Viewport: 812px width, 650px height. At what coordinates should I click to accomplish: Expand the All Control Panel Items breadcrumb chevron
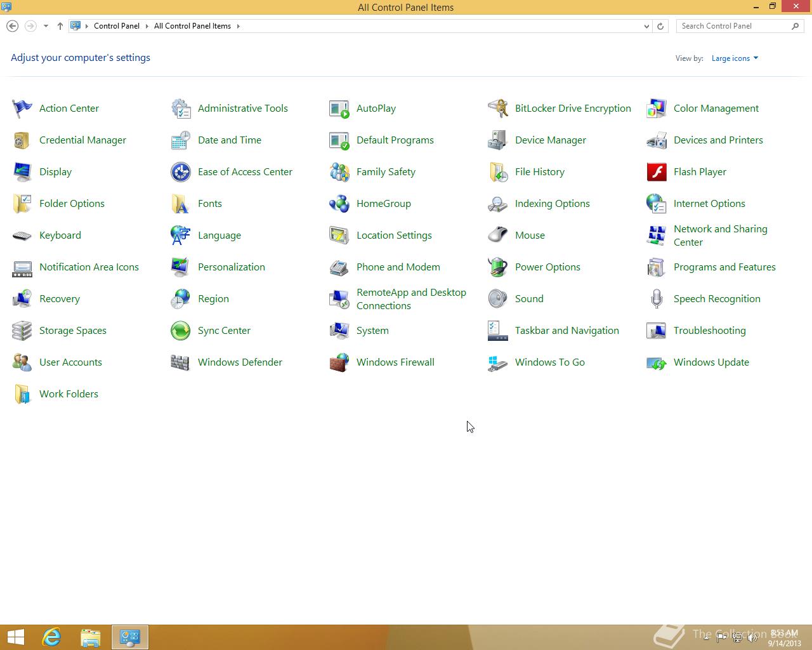coord(239,26)
